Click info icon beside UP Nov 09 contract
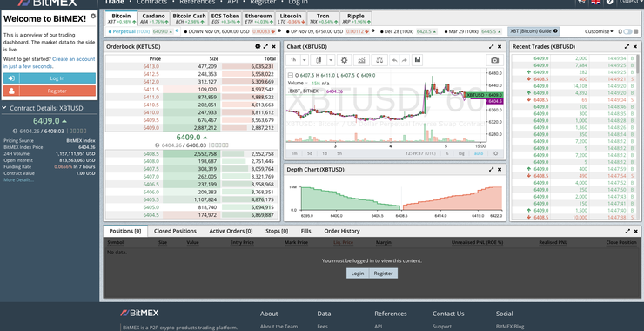 373,30
